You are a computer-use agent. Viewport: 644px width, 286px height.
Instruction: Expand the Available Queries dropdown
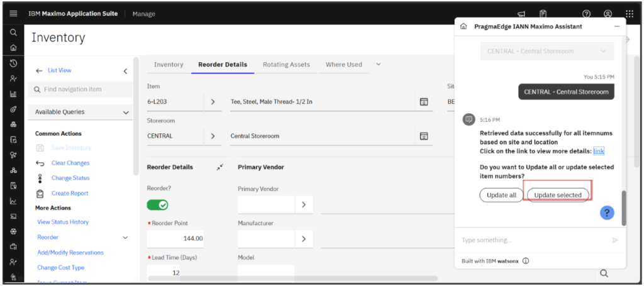tap(126, 112)
